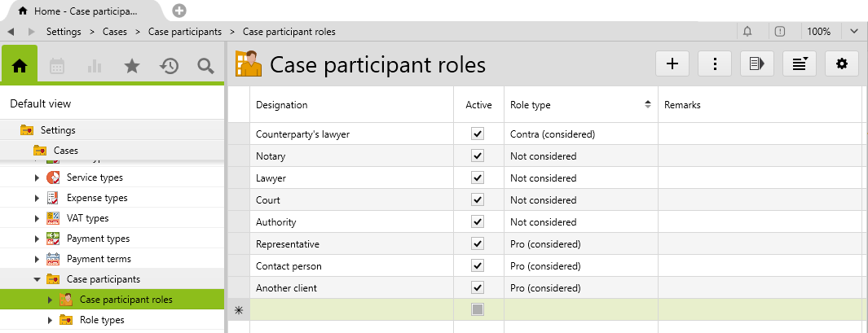Open the bar chart statistics icon
Viewport: 868px width, 333px height.
[94, 66]
